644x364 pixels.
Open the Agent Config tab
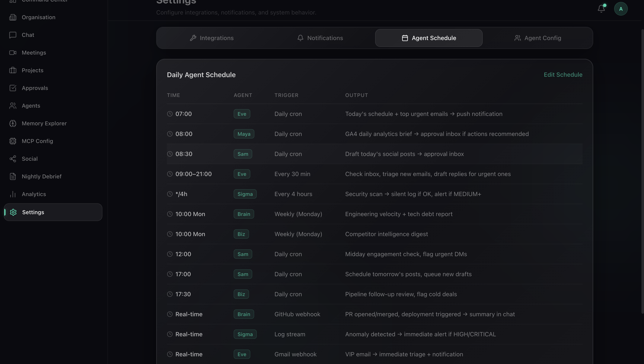tap(537, 38)
